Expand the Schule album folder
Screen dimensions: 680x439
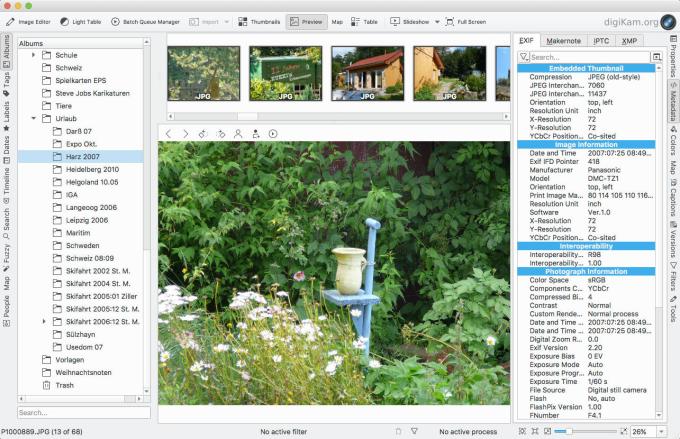[x=33, y=55]
